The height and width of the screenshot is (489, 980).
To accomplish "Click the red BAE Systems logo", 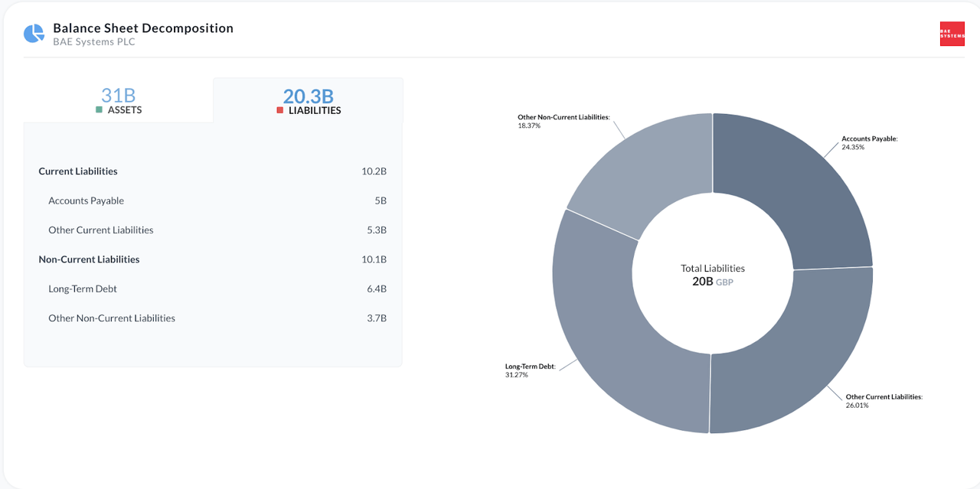I will (x=952, y=34).
